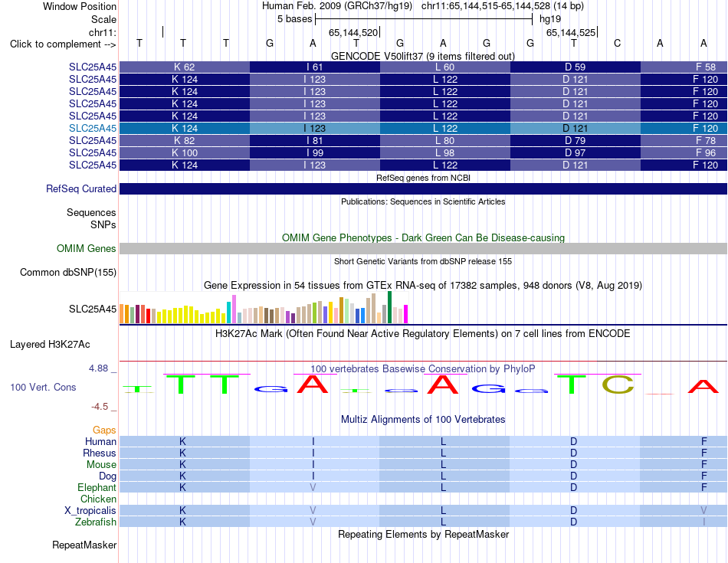The image size is (728, 563).
Task: Click the V residue in the Elephant row
Action: tap(313, 488)
